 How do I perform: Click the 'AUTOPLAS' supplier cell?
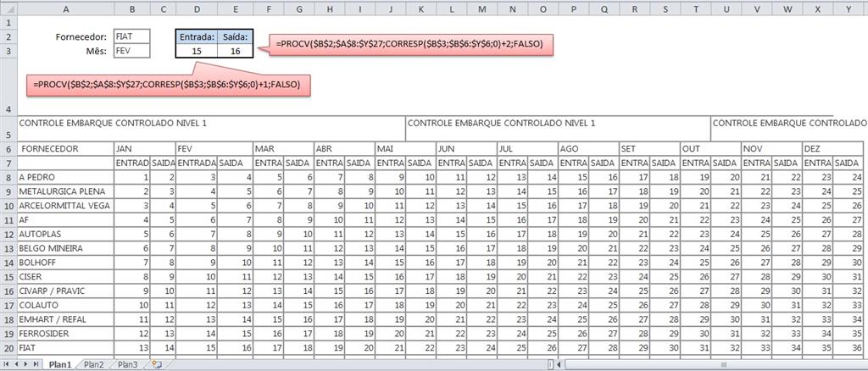point(66,235)
